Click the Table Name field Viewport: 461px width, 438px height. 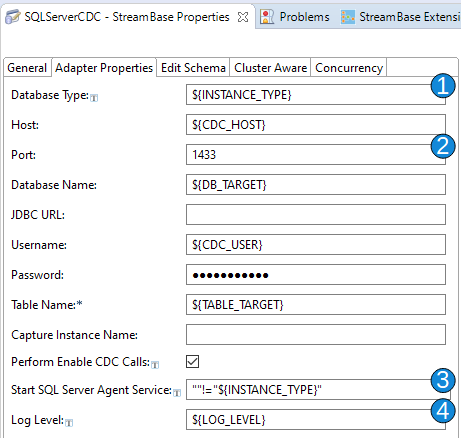[316, 305]
